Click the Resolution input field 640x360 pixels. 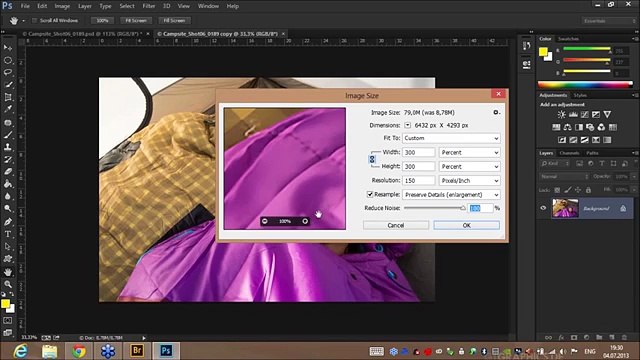point(419,180)
